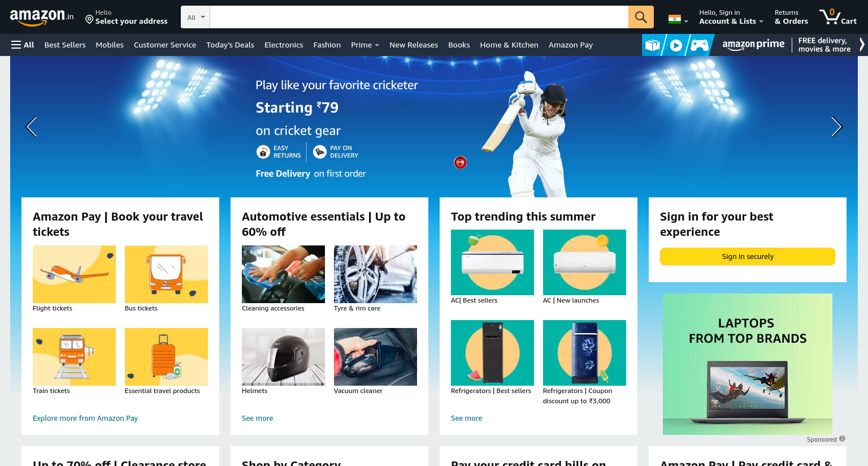The width and height of the screenshot is (868, 466).
Task: Open Amazon Pay menu item
Action: [571, 45]
